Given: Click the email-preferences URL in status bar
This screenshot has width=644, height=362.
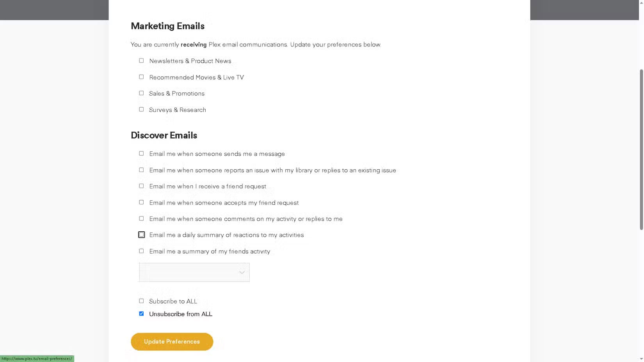Looking at the screenshot, I should coord(37,359).
